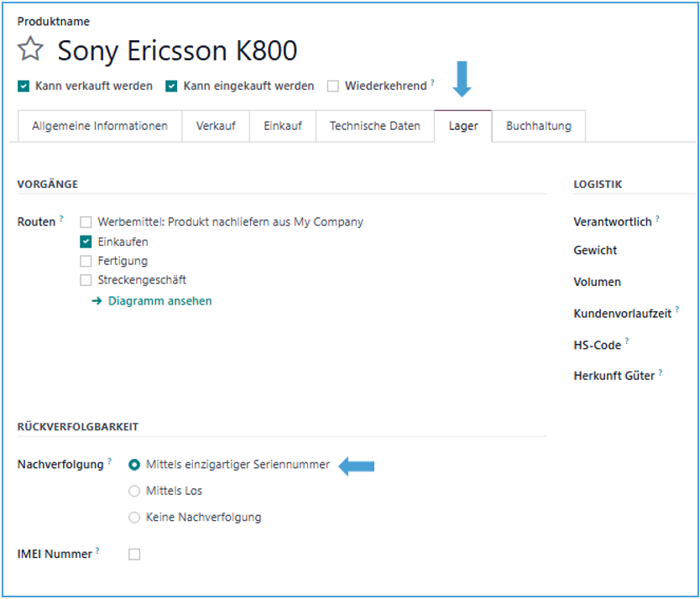The width and height of the screenshot is (700, 599).
Task: Open the Buchhaltung tab
Action: (538, 127)
